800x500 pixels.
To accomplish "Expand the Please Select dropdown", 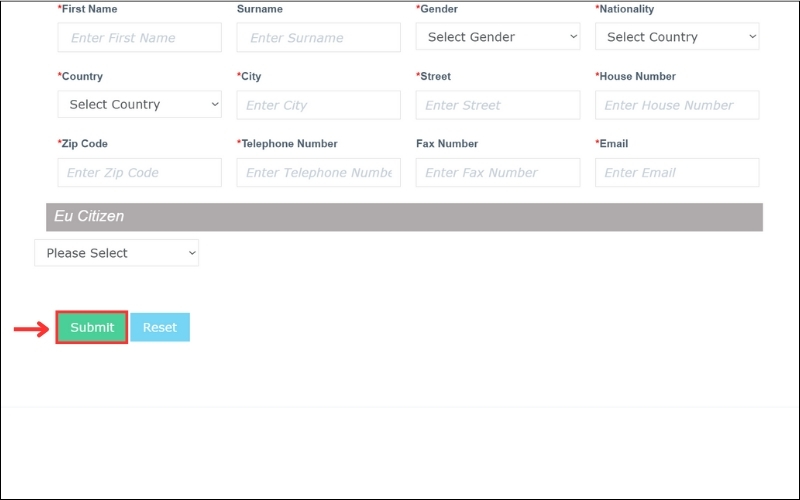I will click(x=116, y=253).
